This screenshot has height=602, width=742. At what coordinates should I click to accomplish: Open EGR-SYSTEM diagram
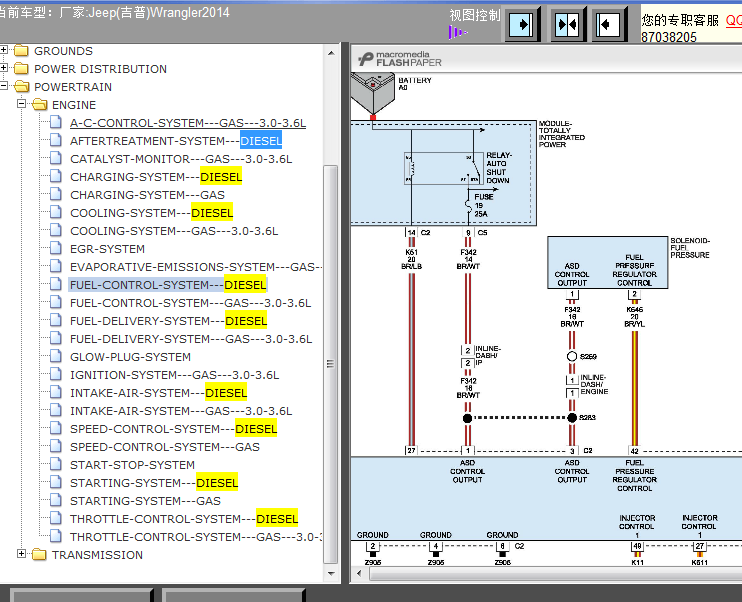point(107,249)
